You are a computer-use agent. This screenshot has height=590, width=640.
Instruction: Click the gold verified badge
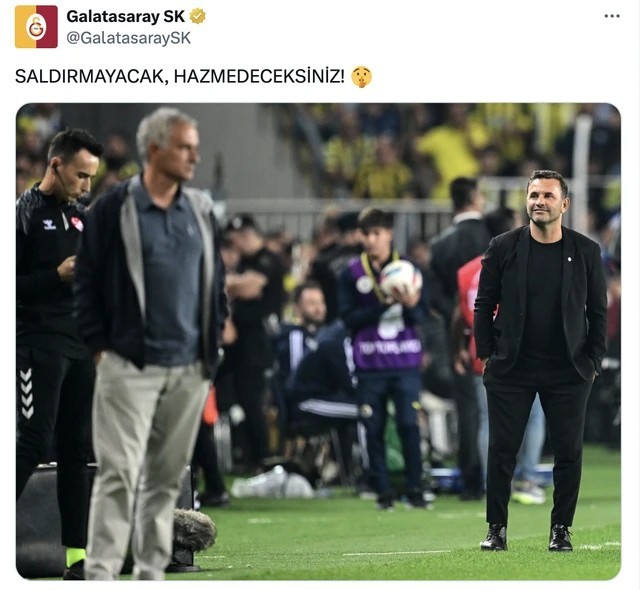(198, 16)
